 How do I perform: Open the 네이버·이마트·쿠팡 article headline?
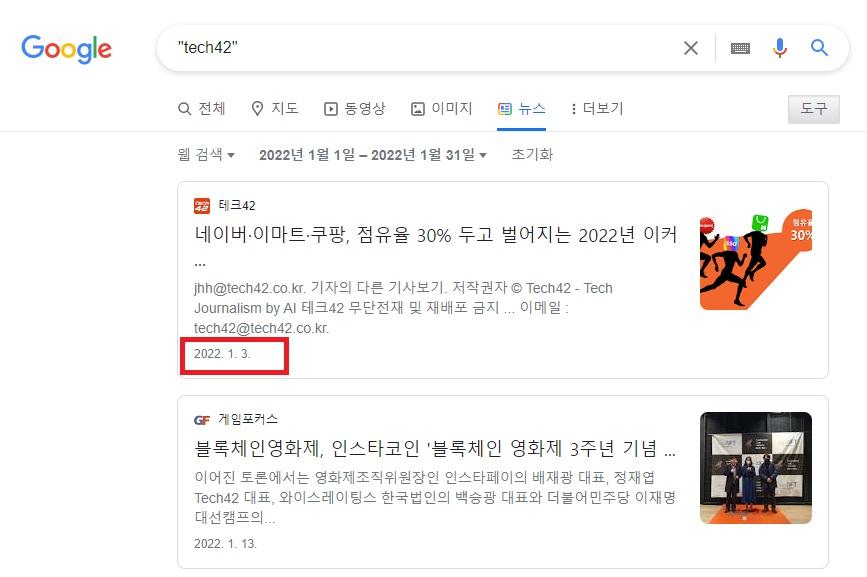click(x=435, y=236)
